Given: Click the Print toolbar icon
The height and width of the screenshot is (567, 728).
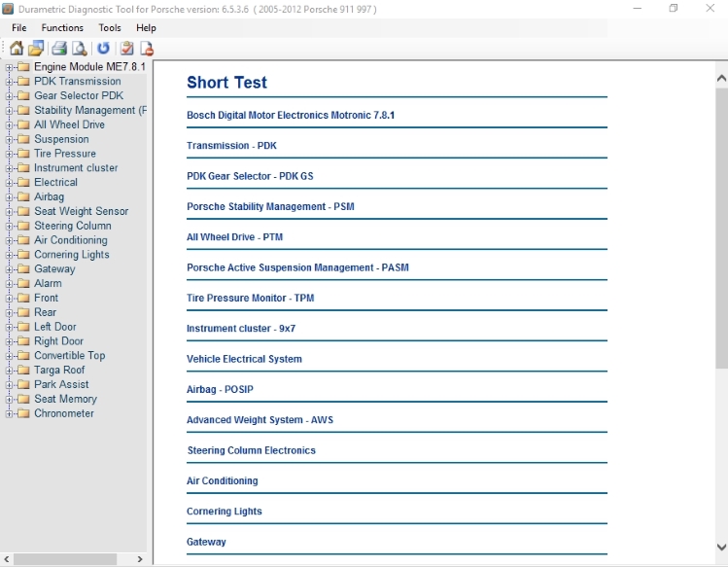Looking at the screenshot, I should (59, 48).
